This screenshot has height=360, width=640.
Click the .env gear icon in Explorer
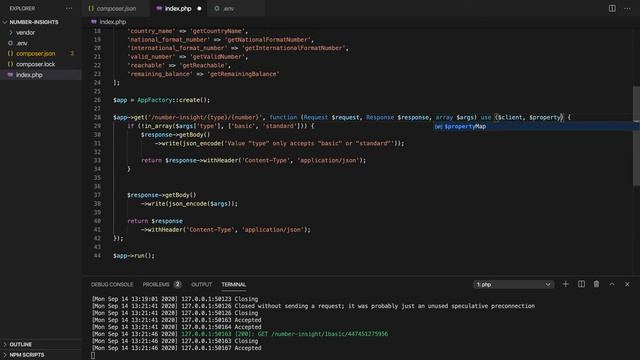(x=11, y=43)
